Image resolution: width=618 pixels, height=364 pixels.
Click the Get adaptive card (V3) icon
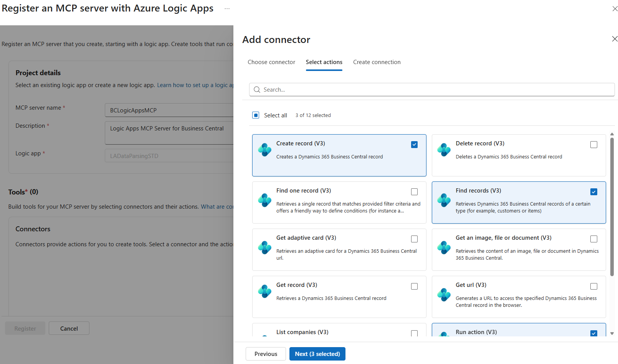pyautogui.click(x=264, y=247)
